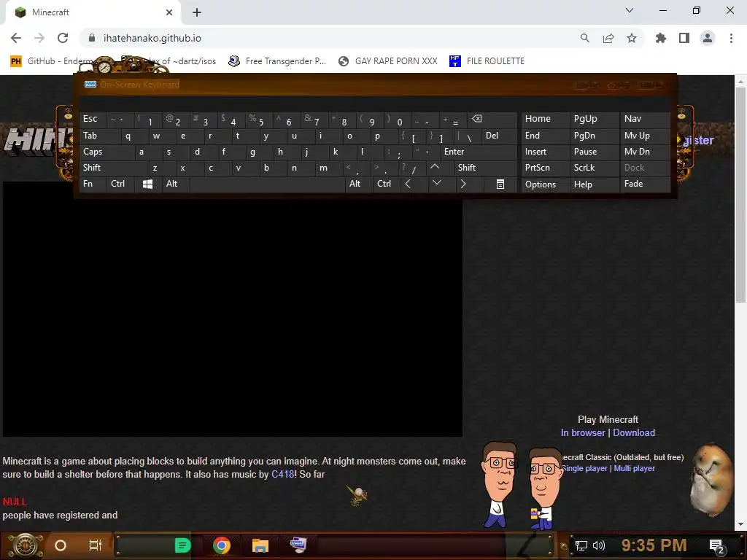Viewport: 747px width, 560px height.
Task: Open the steampunk Start button
Action: click(x=26, y=545)
